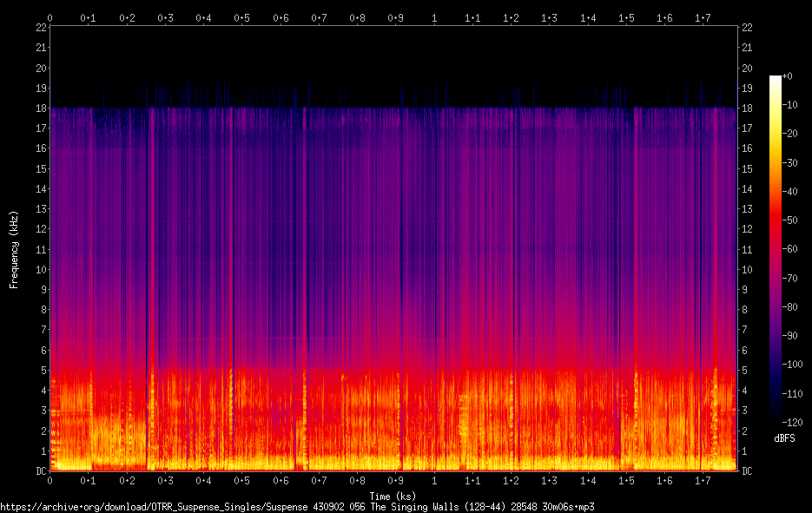
Task: Click the -60 label on the dBFS scale
Action: (x=790, y=249)
